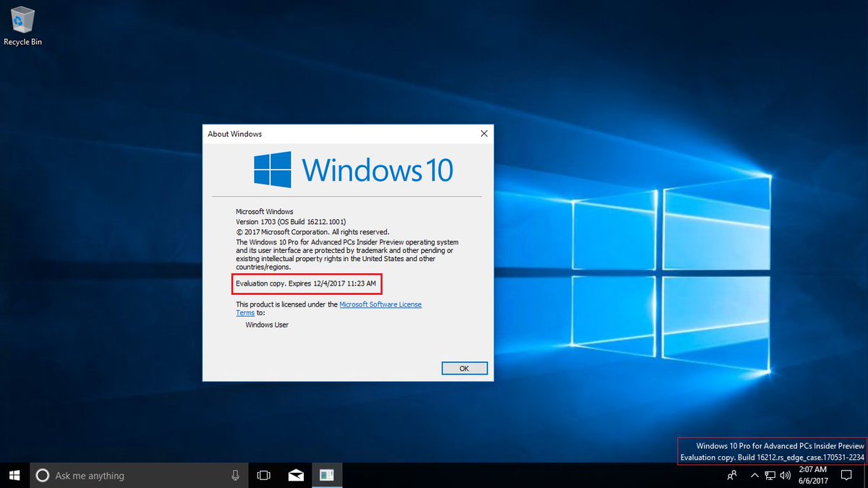Select the winver taskbar window button
The image size is (868, 488).
(x=327, y=475)
